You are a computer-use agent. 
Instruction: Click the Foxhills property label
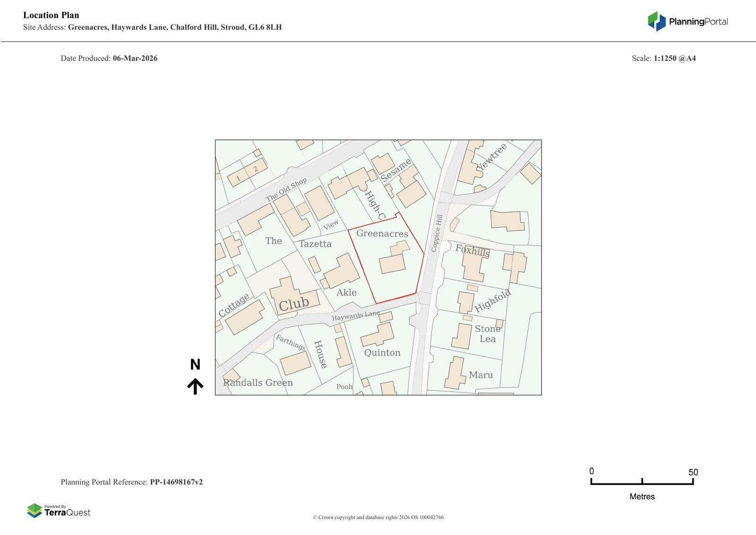(x=472, y=250)
